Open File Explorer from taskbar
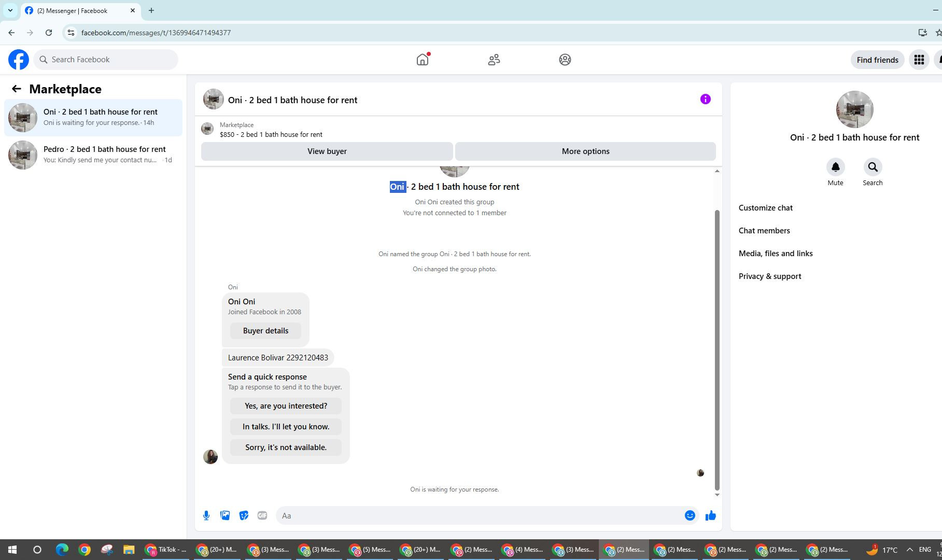942x560 pixels. [x=129, y=550]
